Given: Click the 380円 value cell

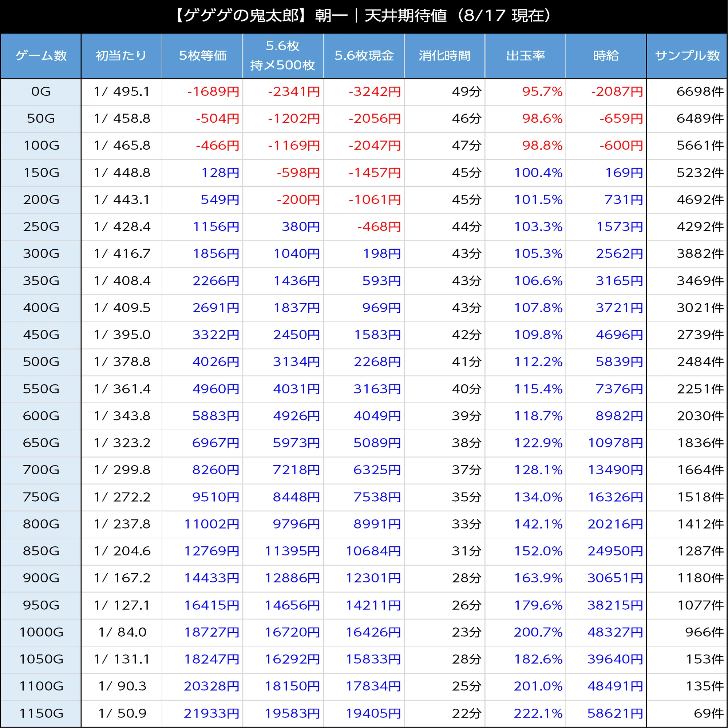Looking at the screenshot, I should (x=283, y=227).
